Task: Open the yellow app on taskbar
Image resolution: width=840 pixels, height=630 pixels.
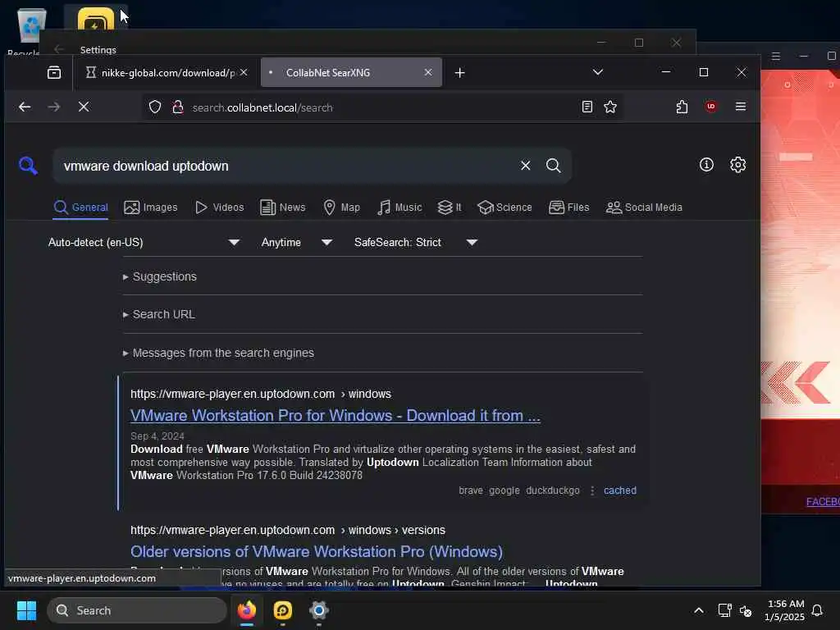Action: [283, 610]
